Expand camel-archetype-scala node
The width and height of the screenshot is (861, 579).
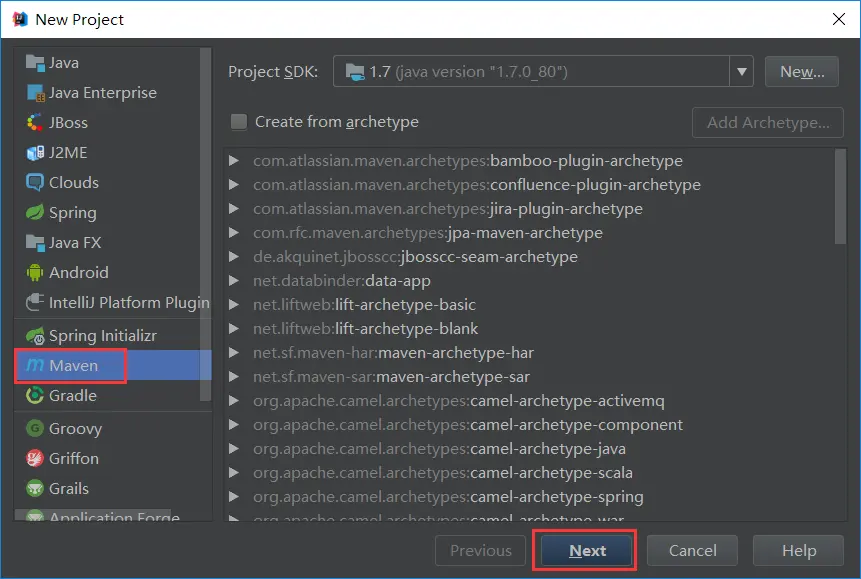pyautogui.click(x=234, y=472)
